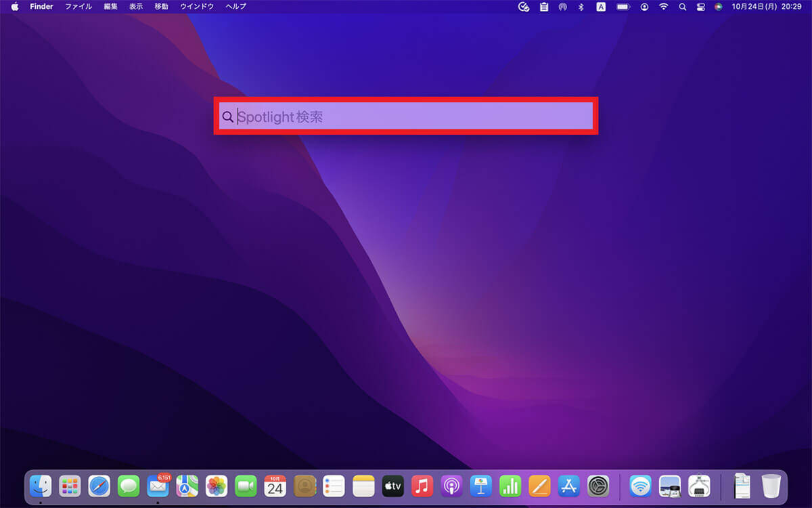Open the ファイル menu
This screenshot has width=812, height=508.
78,6
